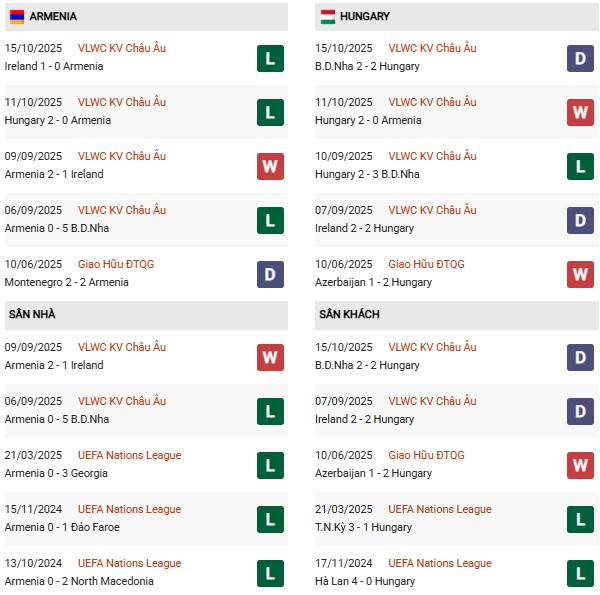Select win badge beside Hungary 2 - 0 Armenia
The image size is (600, 595).
coord(580,112)
